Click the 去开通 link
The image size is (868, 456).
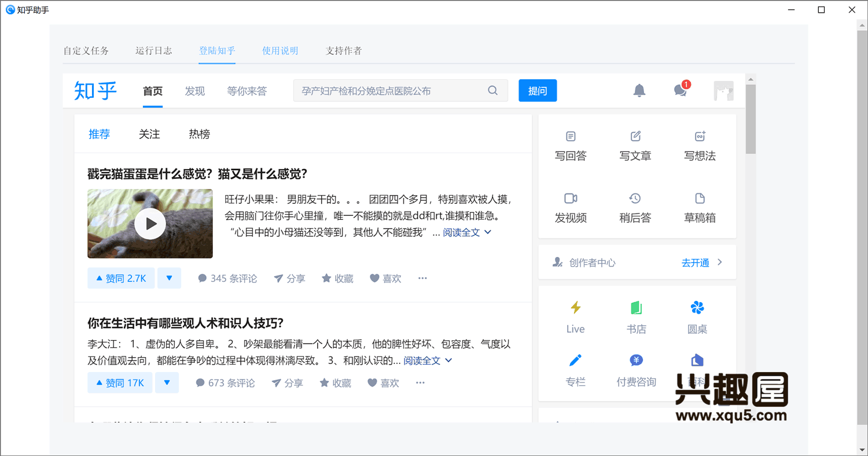coord(696,263)
